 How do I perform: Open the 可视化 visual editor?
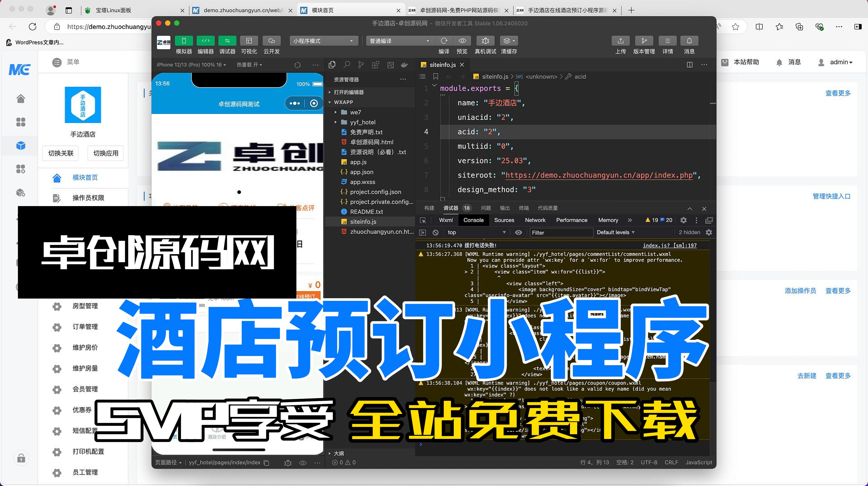click(x=249, y=41)
